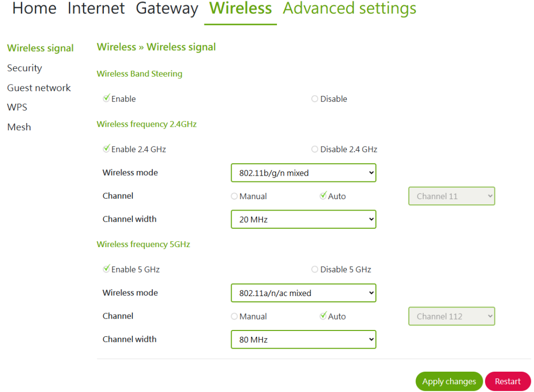Expand the 80 MHz channel width dropdown
534x392 pixels.
point(303,339)
